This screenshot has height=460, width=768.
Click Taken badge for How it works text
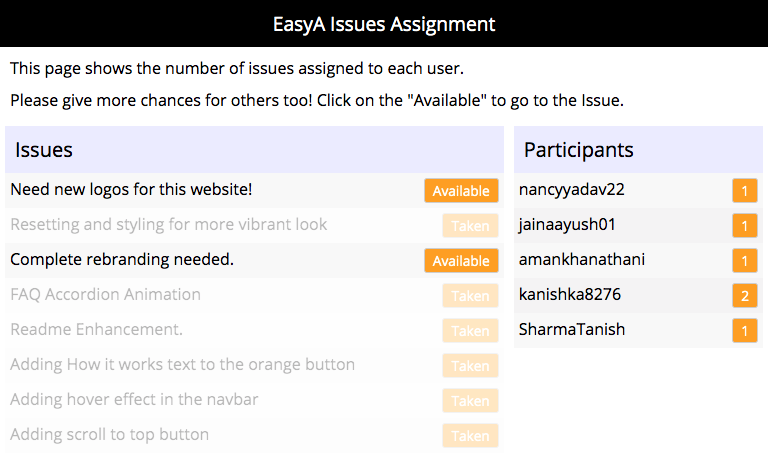coord(470,366)
